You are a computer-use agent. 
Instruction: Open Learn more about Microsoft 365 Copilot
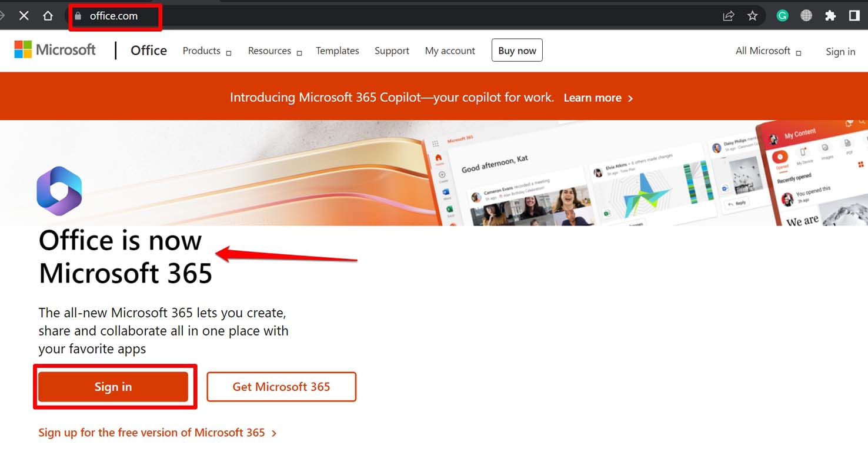(598, 98)
